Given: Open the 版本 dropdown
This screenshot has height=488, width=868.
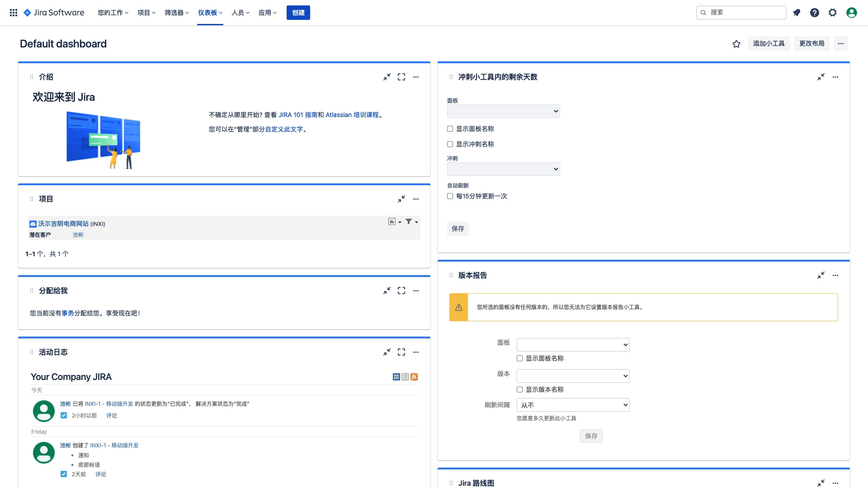Looking at the screenshot, I should point(573,376).
